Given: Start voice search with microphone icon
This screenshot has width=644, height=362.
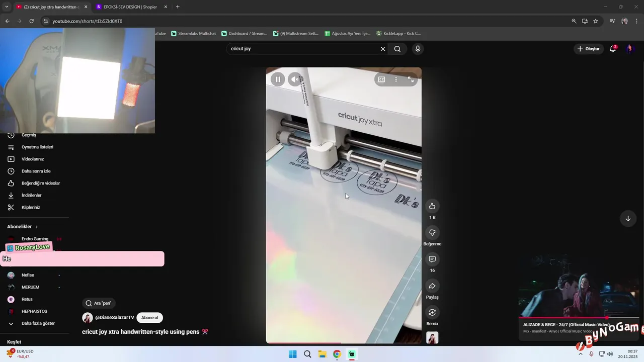Looking at the screenshot, I should pyautogui.click(x=418, y=49).
